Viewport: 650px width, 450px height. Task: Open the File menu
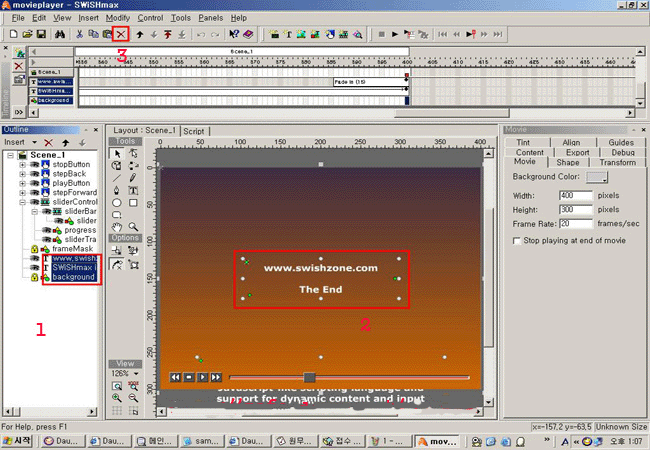(x=18, y=18)
